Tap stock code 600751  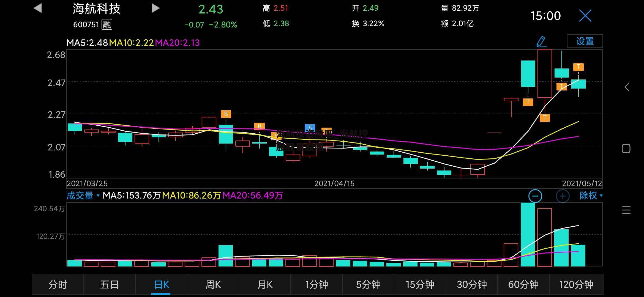point(86,25)
